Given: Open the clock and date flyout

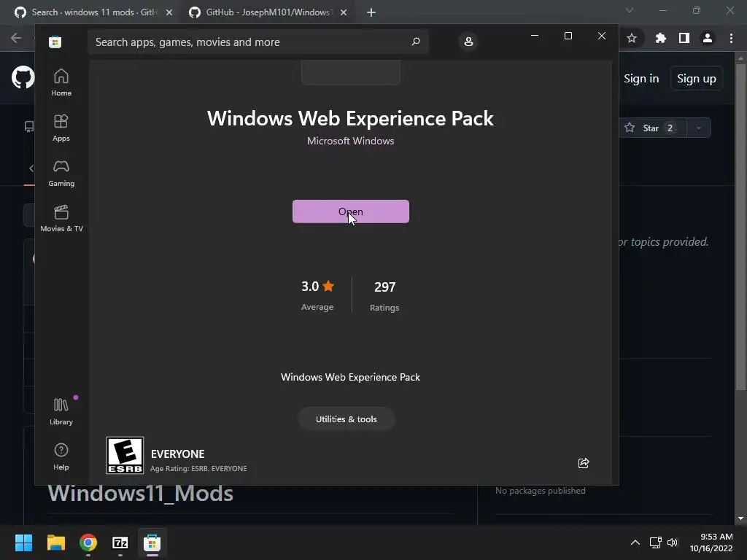Looking at the screenshot, I should tap(711, 542).
